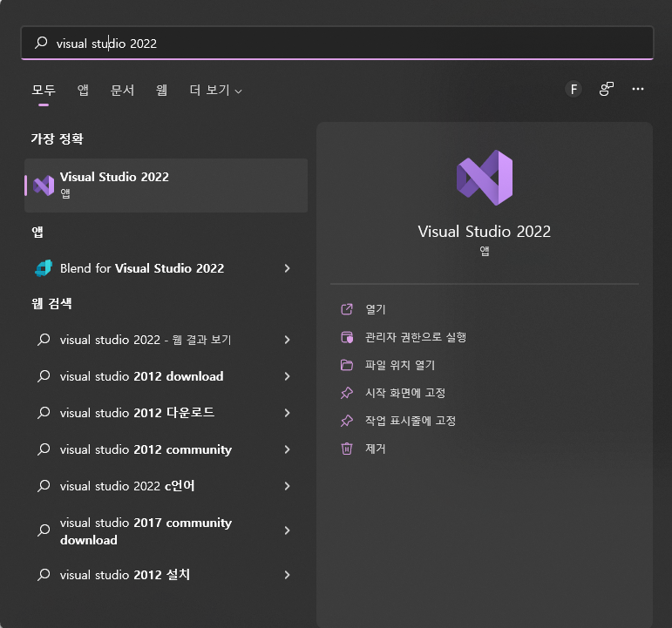The width and height of the screenshot is (672, 628).
Task: Click the trash icon beside 제거
Action: [x=347, y=449]
